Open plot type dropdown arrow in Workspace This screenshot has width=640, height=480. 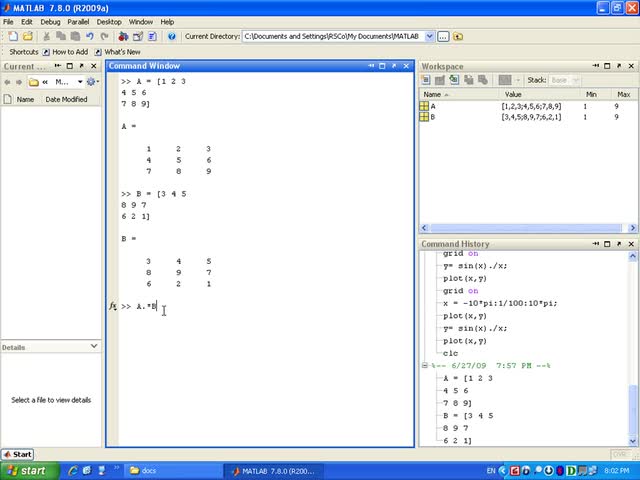click(518, 80)
